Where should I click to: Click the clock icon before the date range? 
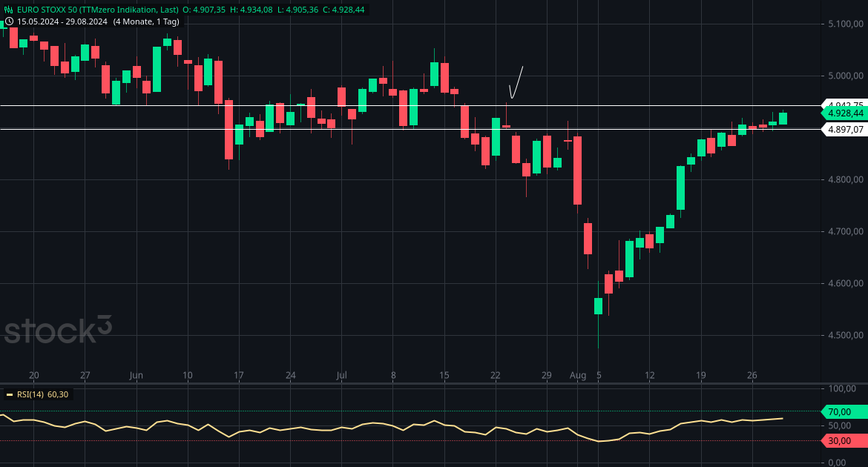(x=9, y=21)
